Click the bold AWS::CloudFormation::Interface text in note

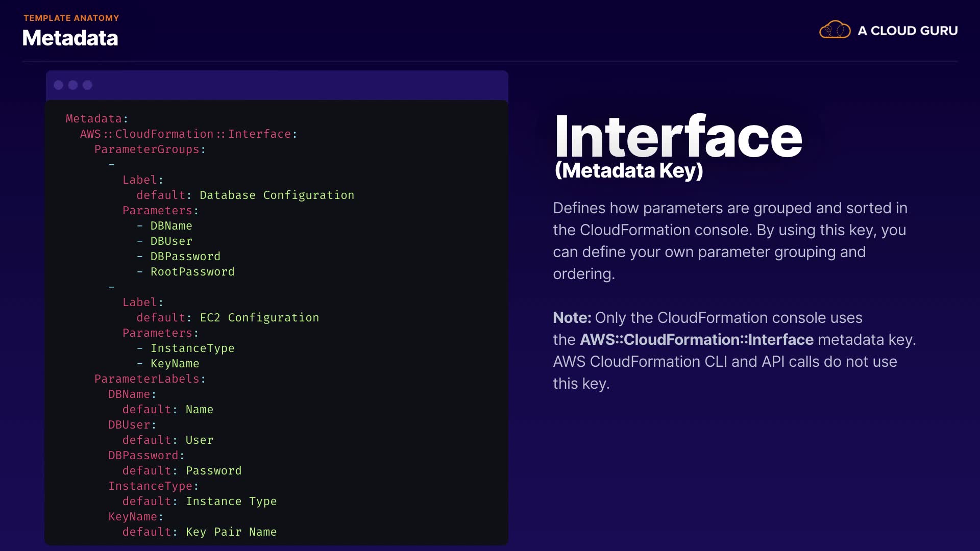696,340
